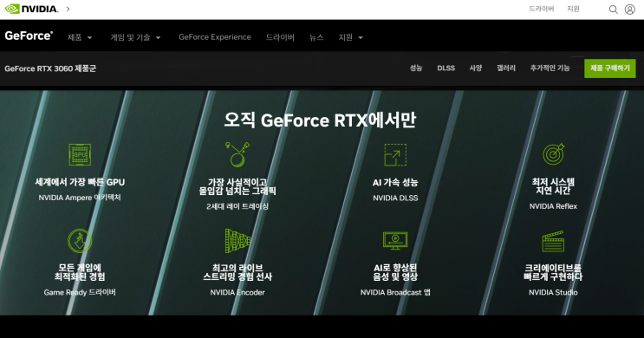Open the user account icon
Image resolution: width=644 pixels, height=338 pixels.
point(629,9)
